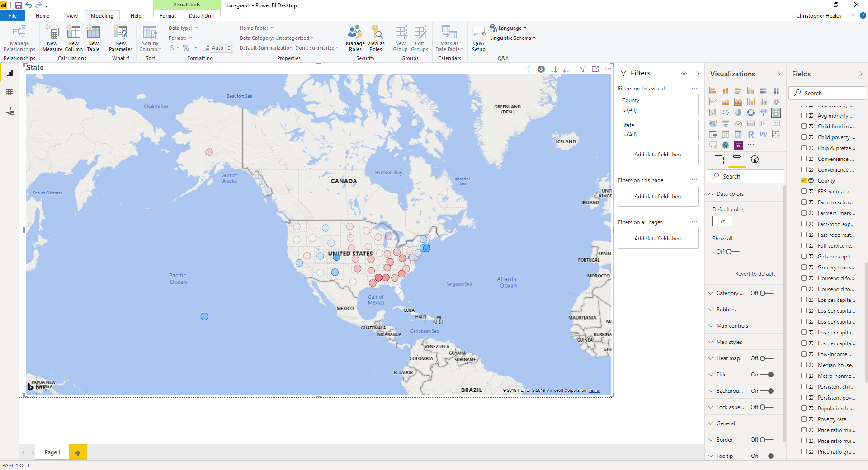Collapse the Visualizations pane chevron
This screenshot has height=470, width=868.
point(779,74)
